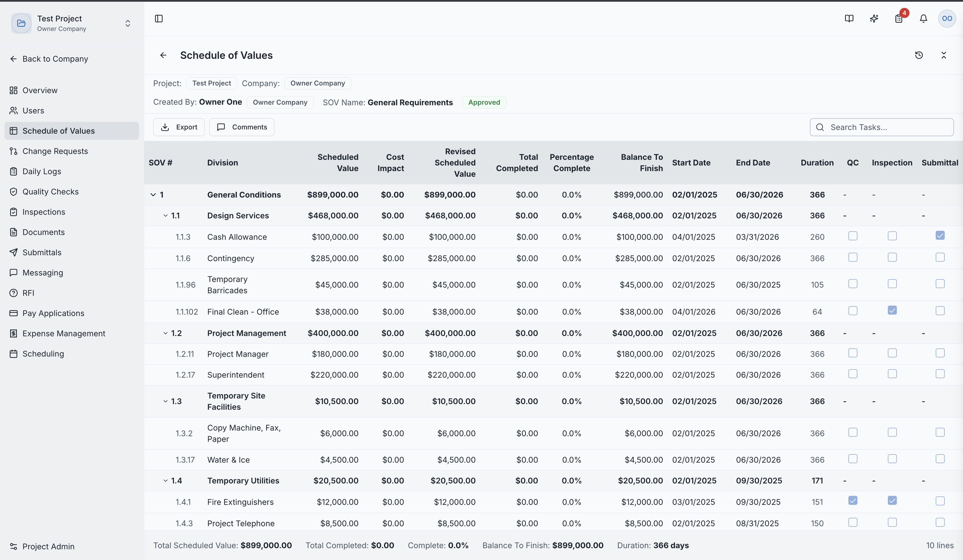Screen dimensions: 963x560
Task: Click the Test Project tag
Action: coord(212,83)
